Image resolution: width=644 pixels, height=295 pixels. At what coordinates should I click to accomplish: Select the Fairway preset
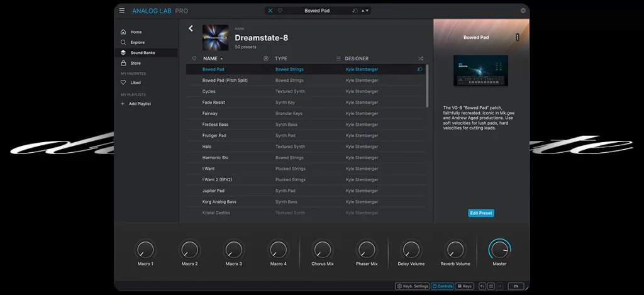[306, 113]
